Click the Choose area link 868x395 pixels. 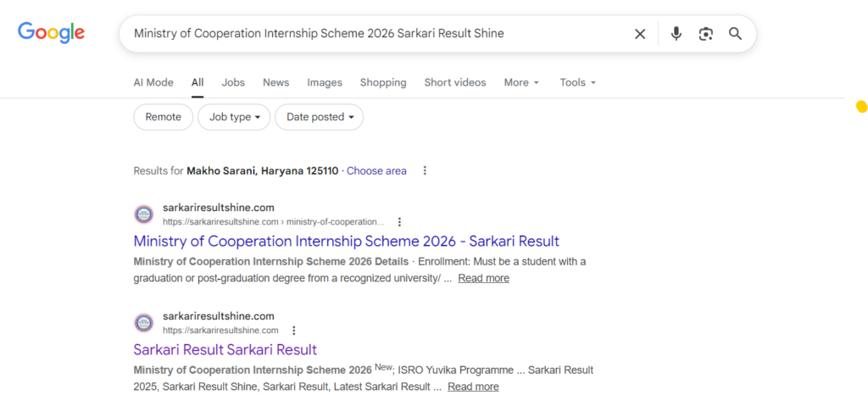tap(376, 170)
